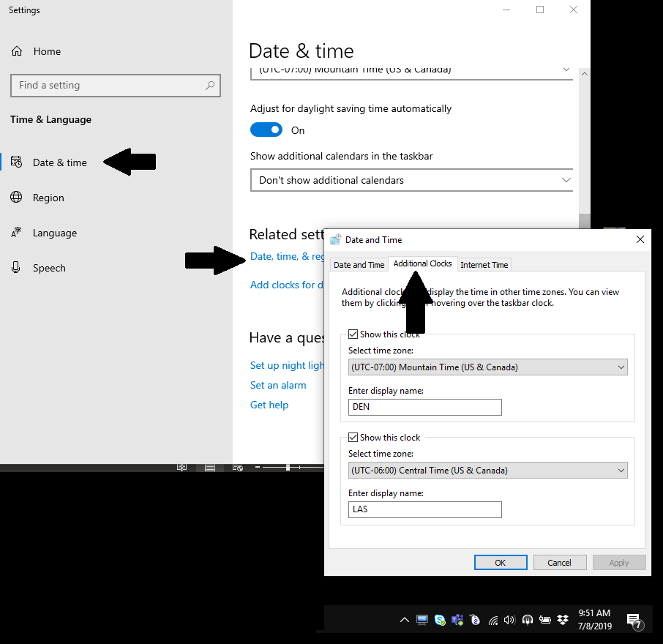This screenshot has width=663, height=644.
Task: Go to Home in Settings sidebar
Action: click(x=36, y=51)
